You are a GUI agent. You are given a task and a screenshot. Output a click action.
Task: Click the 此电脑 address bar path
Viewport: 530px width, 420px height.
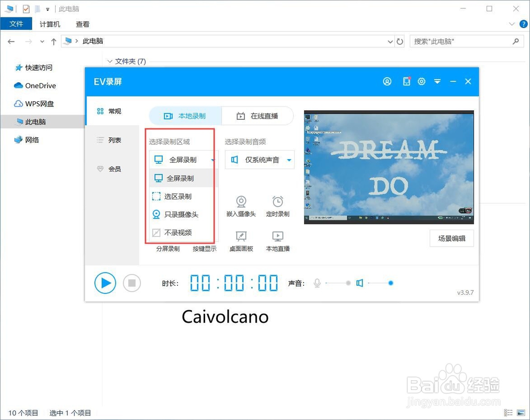tap(93, 41)
